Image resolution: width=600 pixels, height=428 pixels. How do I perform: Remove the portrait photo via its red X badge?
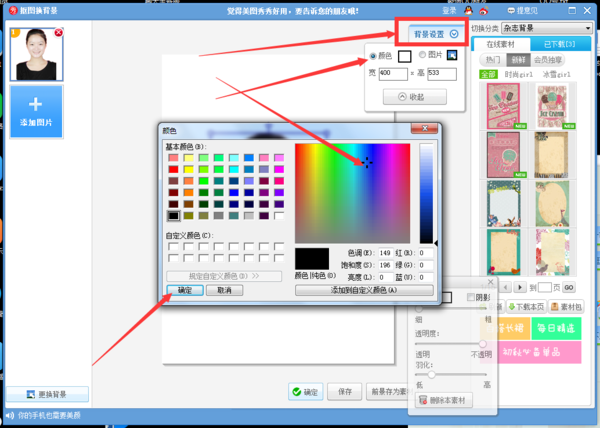[59, 33]
